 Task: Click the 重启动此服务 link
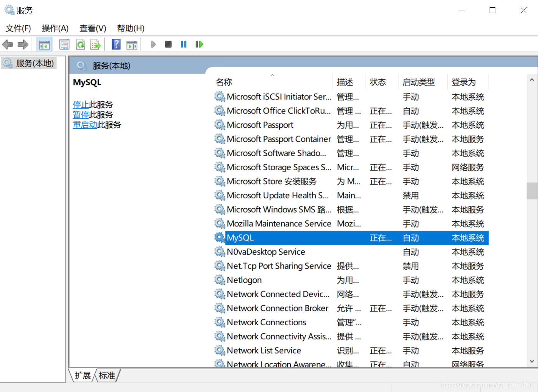click(x=97, y=125)
